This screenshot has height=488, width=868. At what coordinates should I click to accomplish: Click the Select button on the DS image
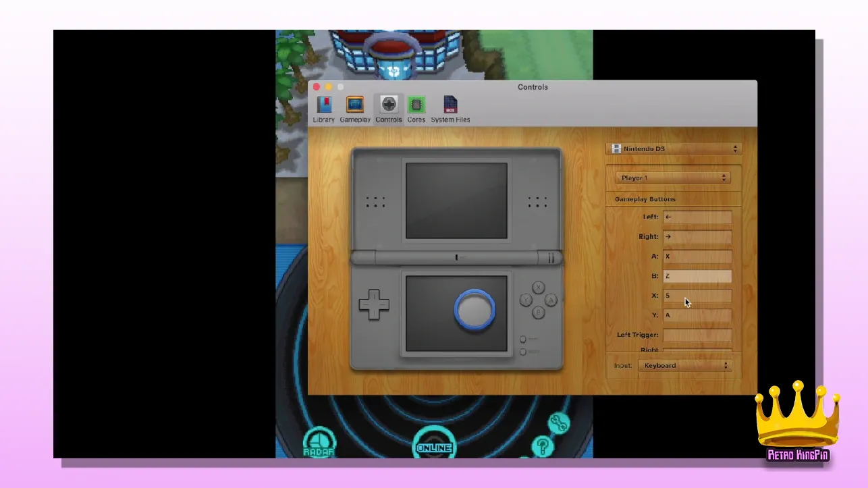click(523, 352)
